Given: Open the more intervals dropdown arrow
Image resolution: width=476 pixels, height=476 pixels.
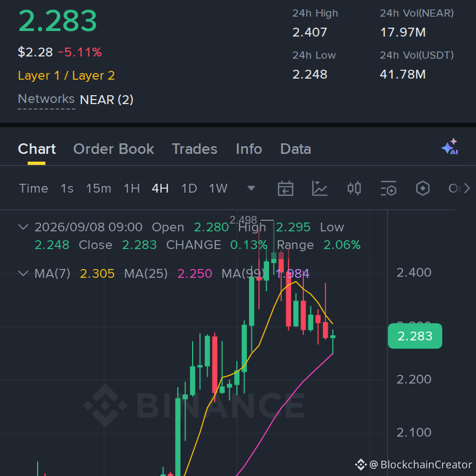Looking at the screenshot, I should [251, 188].
